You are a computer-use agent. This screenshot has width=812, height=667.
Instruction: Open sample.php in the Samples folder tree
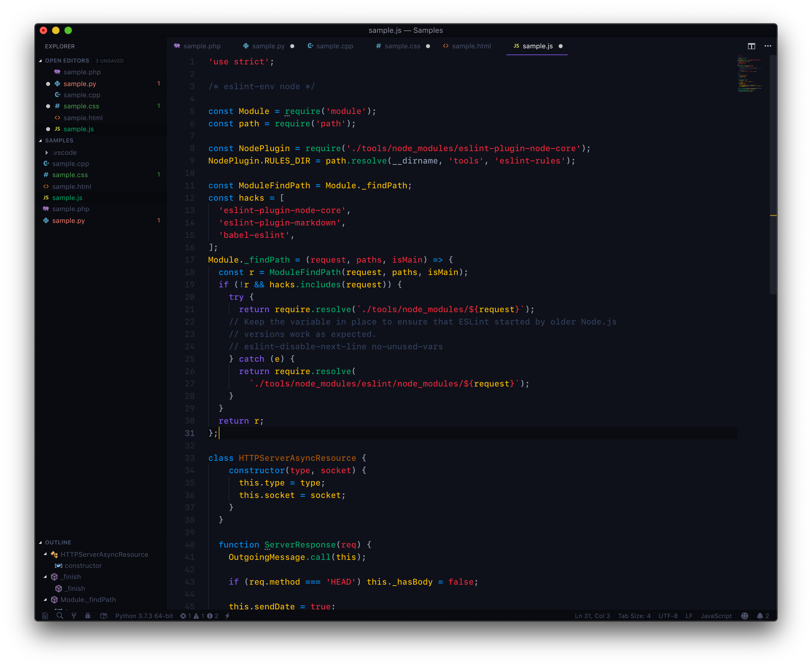(71, 209)
